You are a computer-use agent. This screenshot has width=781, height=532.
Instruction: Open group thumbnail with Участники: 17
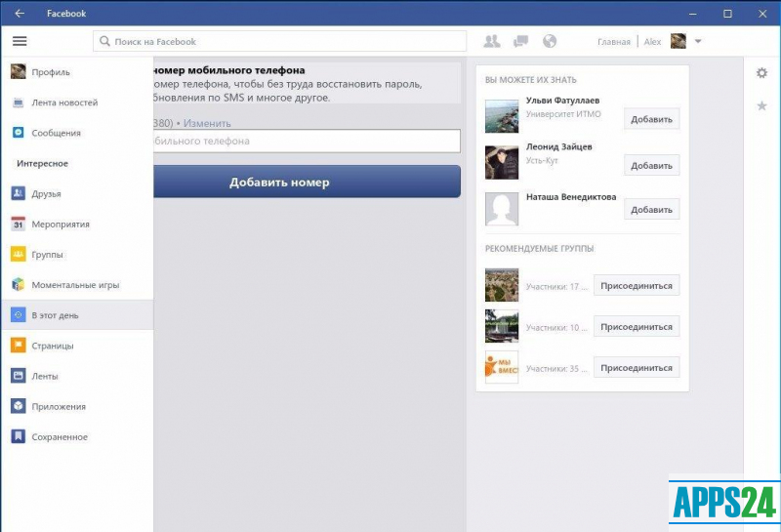(x=502, y=285)
